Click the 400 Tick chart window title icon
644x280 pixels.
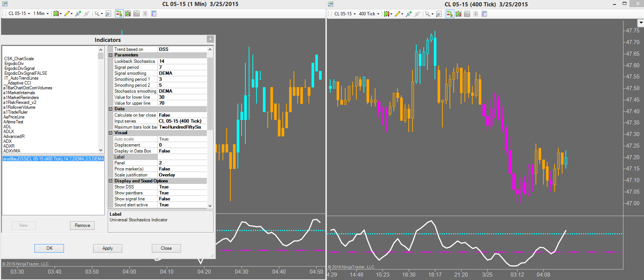[331, 4]
